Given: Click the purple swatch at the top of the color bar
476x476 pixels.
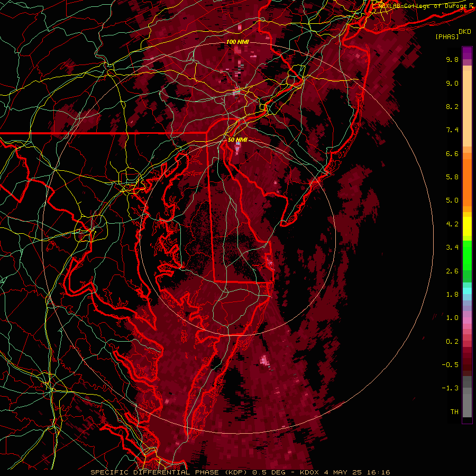Looking at the screenshot, I should point(467,53).
